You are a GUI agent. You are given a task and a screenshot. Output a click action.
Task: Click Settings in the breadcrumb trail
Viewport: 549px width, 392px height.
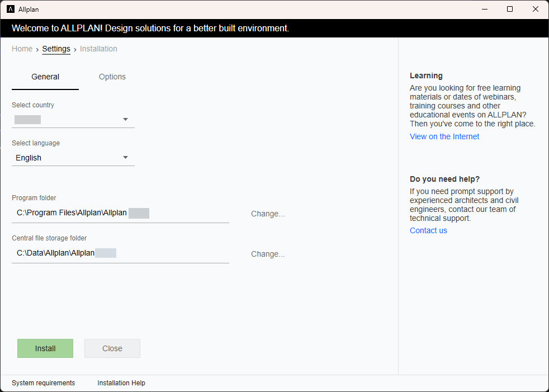click(56, 49)
